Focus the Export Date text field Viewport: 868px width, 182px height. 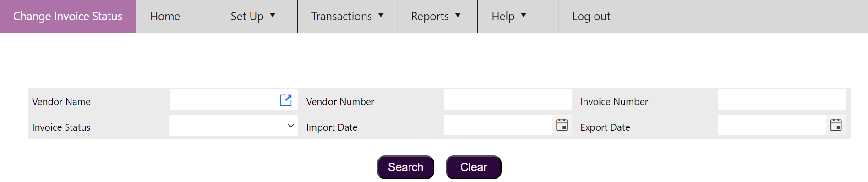(772, 125)
